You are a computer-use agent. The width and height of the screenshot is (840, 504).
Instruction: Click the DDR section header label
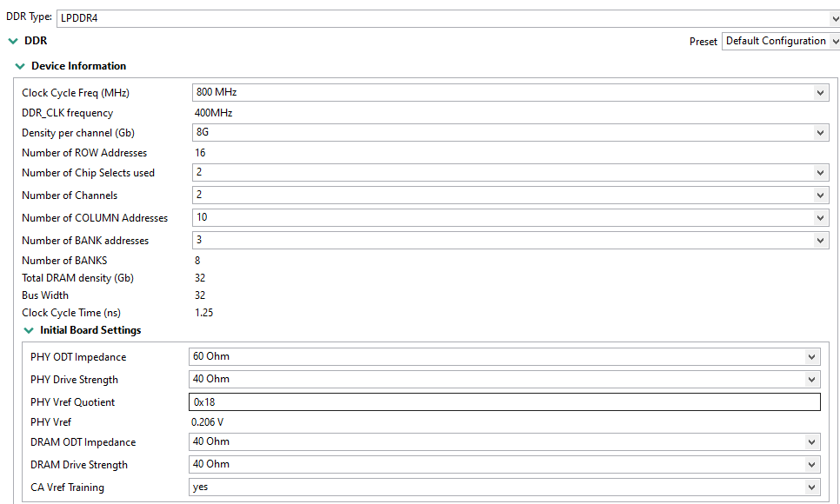coord(36,41)
